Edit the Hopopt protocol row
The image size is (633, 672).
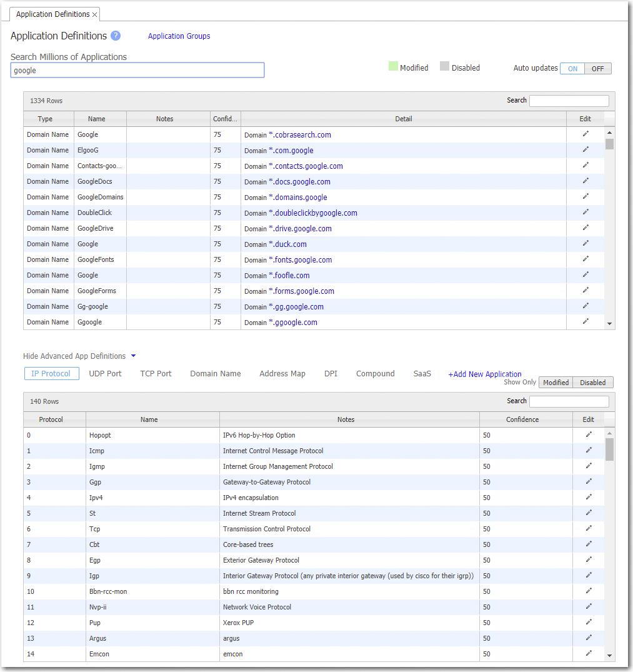[589, 434]
